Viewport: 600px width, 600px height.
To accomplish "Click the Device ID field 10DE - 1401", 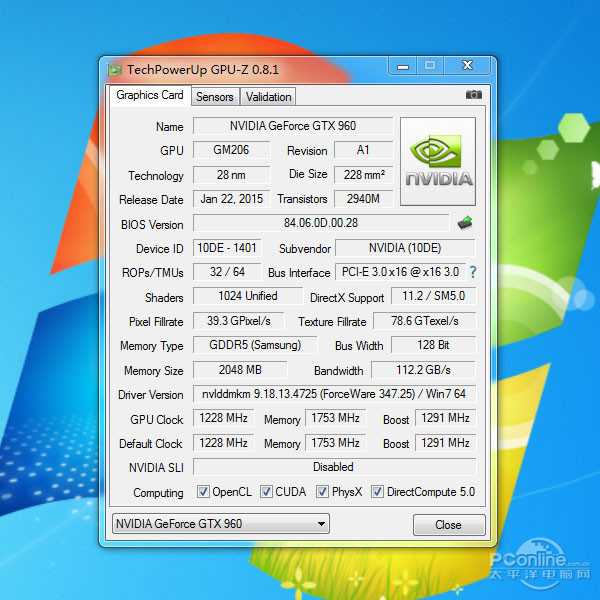I will pos(227,248).
